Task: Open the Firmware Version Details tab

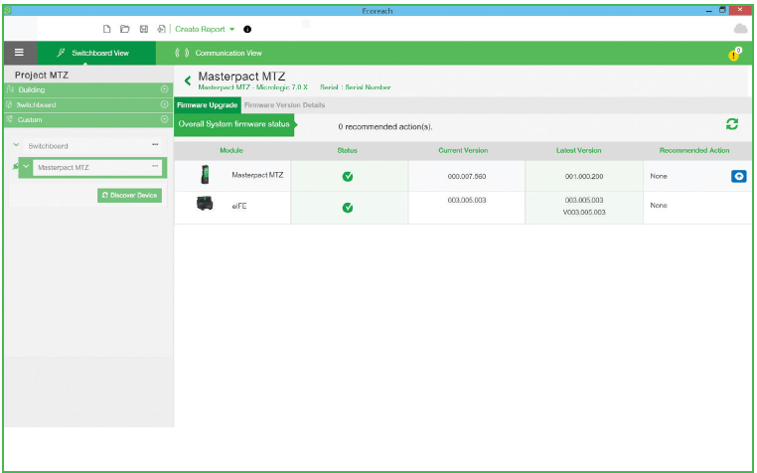Action: (284, 105)
